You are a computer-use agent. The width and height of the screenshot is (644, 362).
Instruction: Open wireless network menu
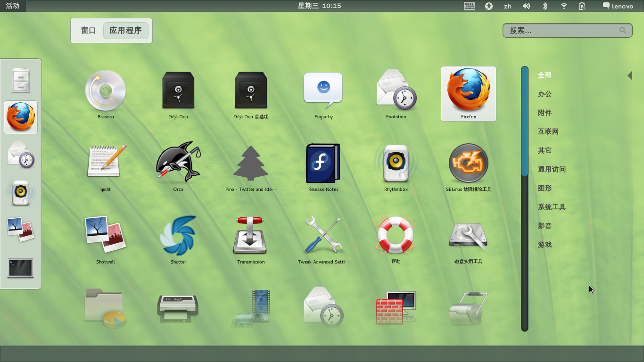click(x=564, y=6)
